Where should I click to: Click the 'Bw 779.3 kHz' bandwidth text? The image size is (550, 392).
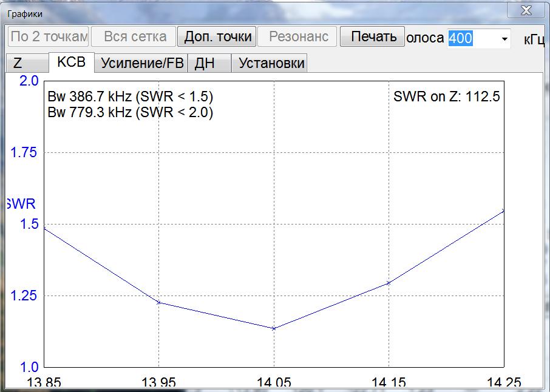130,112
